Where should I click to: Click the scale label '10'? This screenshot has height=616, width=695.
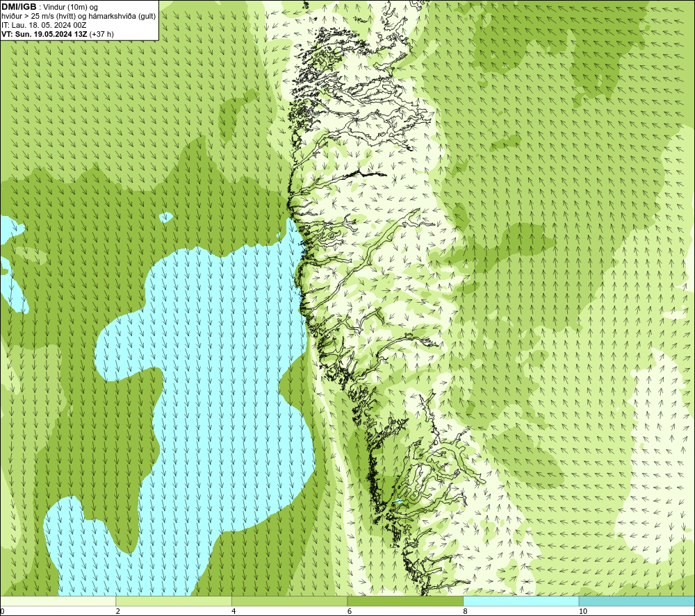[x=583, y=611]
